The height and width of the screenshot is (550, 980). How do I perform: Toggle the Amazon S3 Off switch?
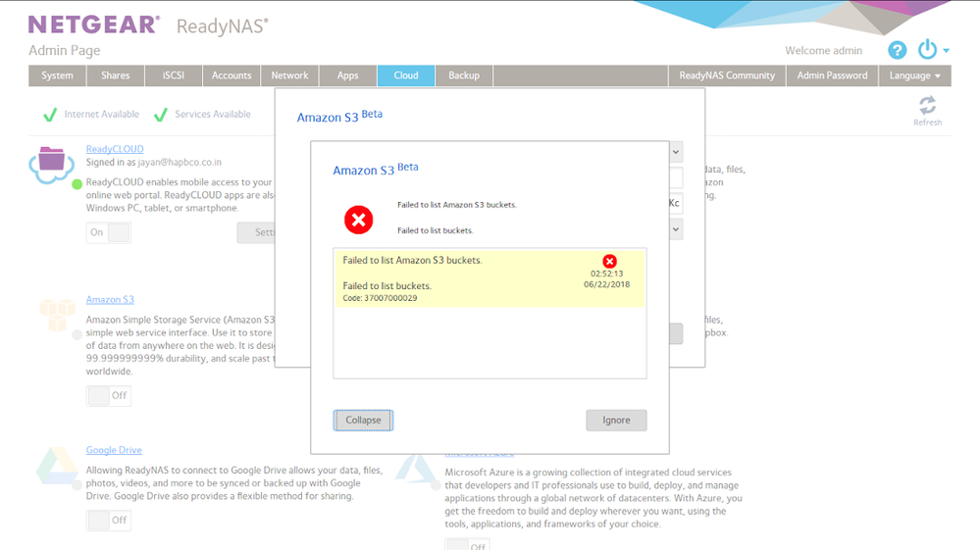pos(109,395)
